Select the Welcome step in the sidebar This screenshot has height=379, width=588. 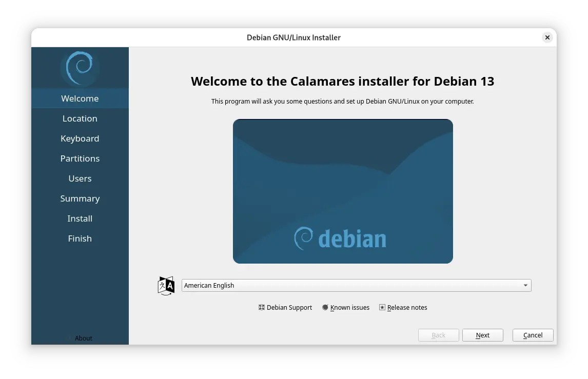(80, 98)
